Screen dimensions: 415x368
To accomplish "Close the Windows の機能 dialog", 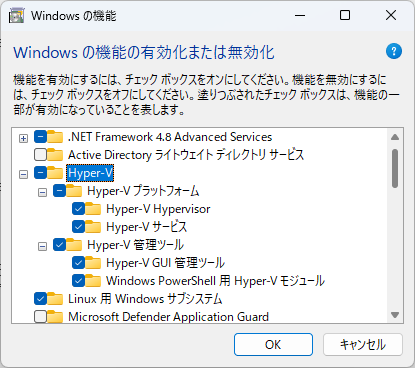I will tap(391, 15).
